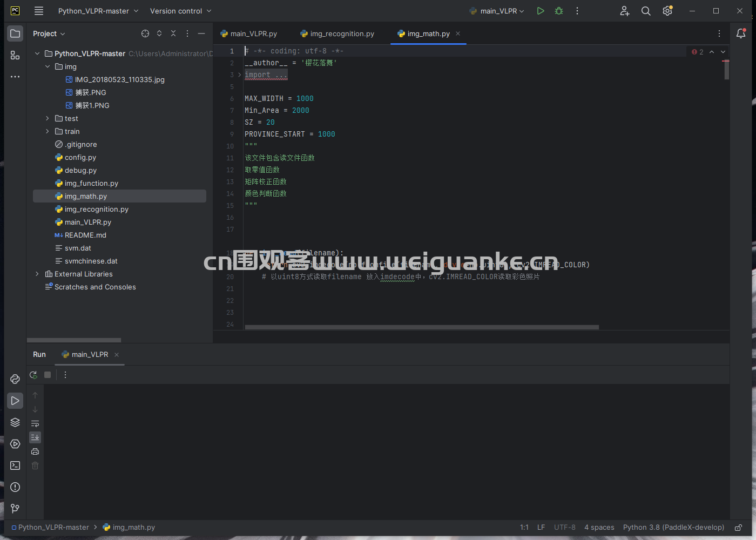Open the Run tool window icon
This screenshot has width=756, height=540.
coord(15,401)
